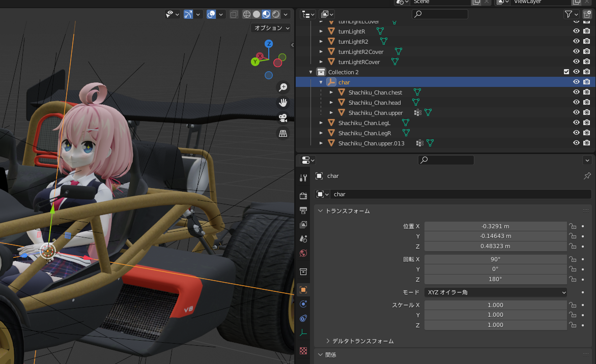The image size is (596, 364).
Task: Open the Object Constraints properties tab
Action: pos(303,318)
